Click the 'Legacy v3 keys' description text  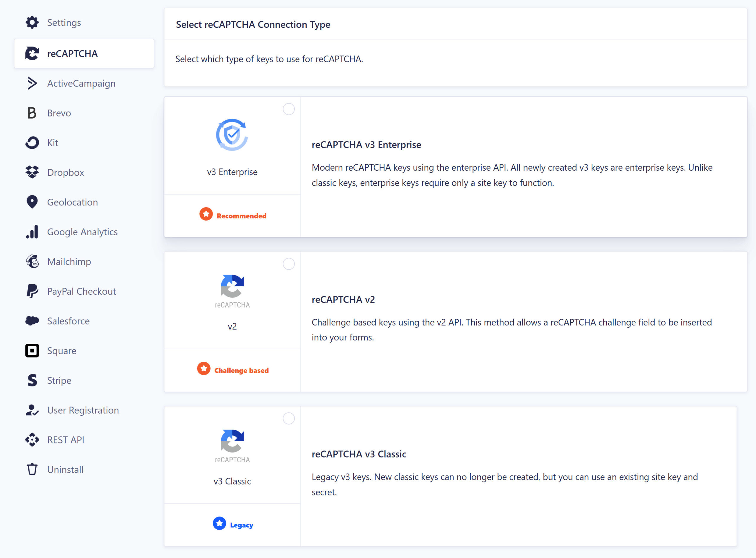click(505, 484)
